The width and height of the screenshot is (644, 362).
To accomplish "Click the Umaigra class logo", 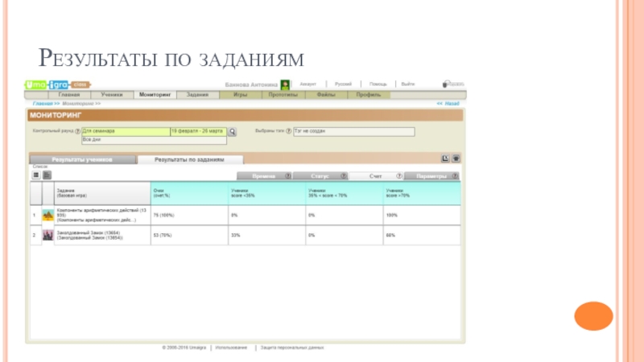I will (57, 84).
